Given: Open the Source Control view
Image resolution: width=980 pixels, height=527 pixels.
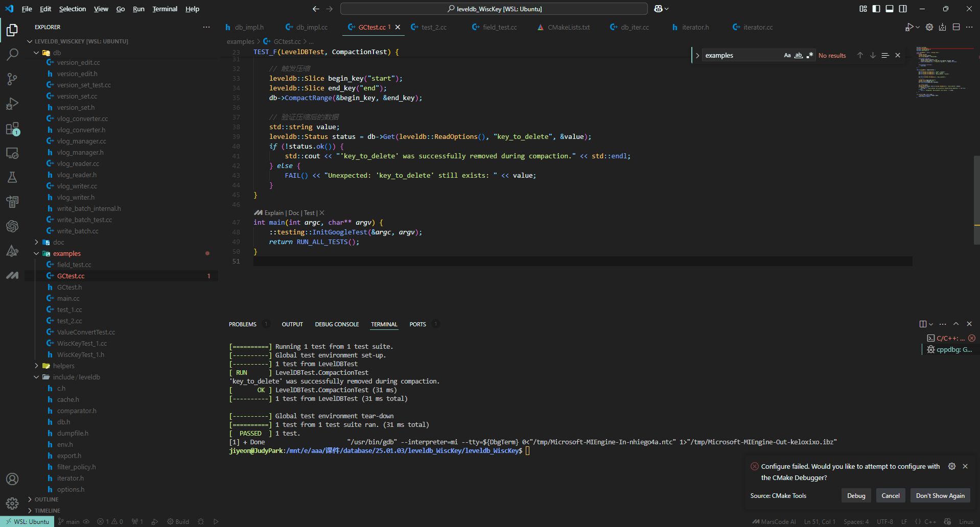Looking at the screenshot, I should tap(12, 79).
